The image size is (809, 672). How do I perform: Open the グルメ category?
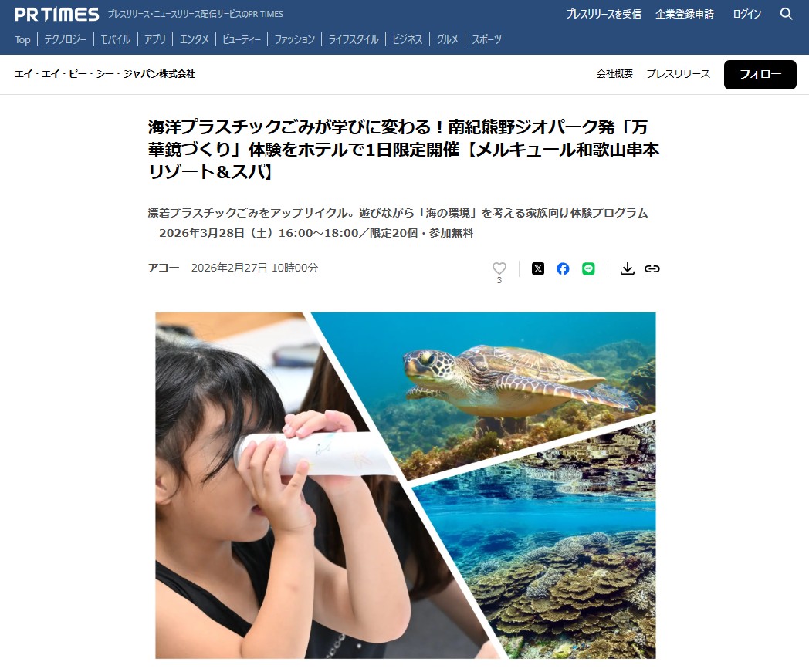(447, 39)
